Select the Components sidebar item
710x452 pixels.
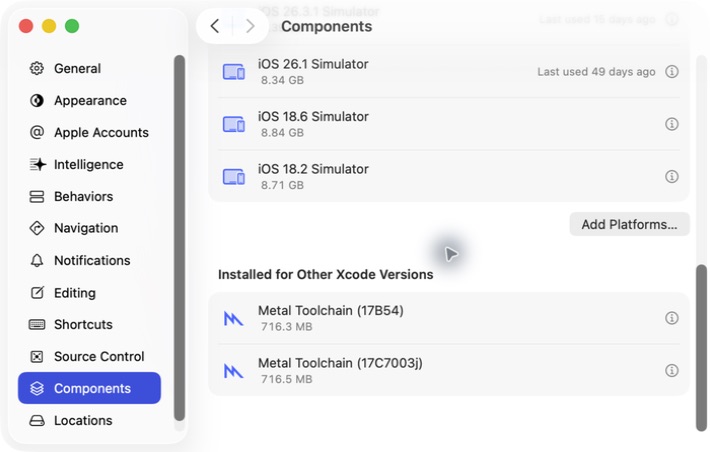[89, 388]
